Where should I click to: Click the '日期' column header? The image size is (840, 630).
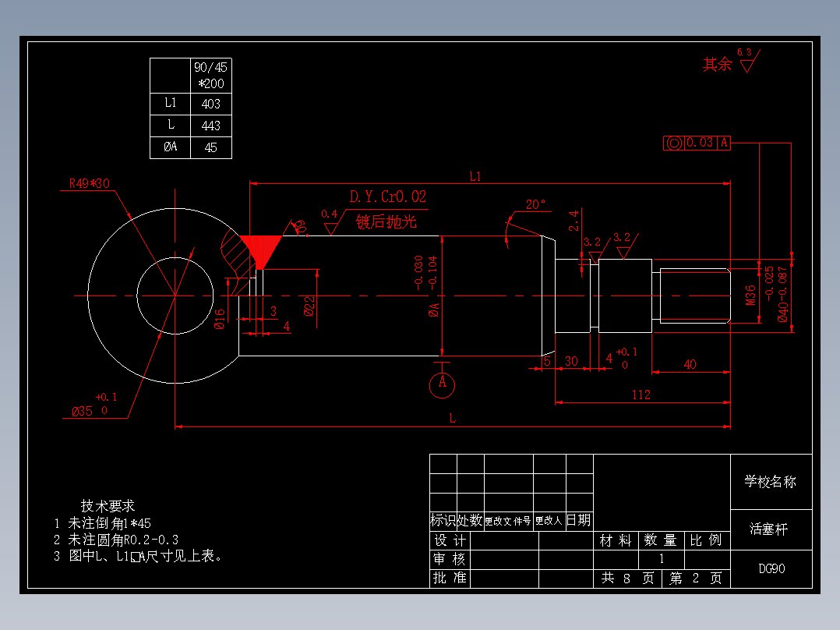[x=579, y=520]
